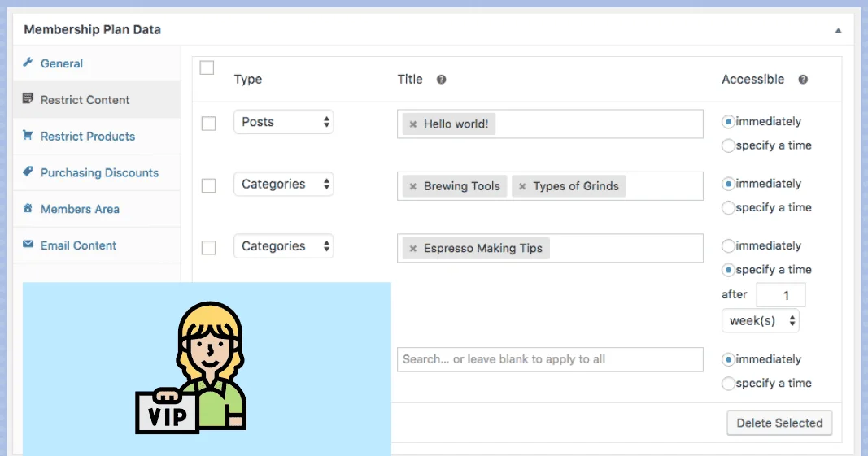The width and height of the screenshot is (868, 456).
Task: Select immediately for Espresso Making Tips row
Action: coord(729,245)
